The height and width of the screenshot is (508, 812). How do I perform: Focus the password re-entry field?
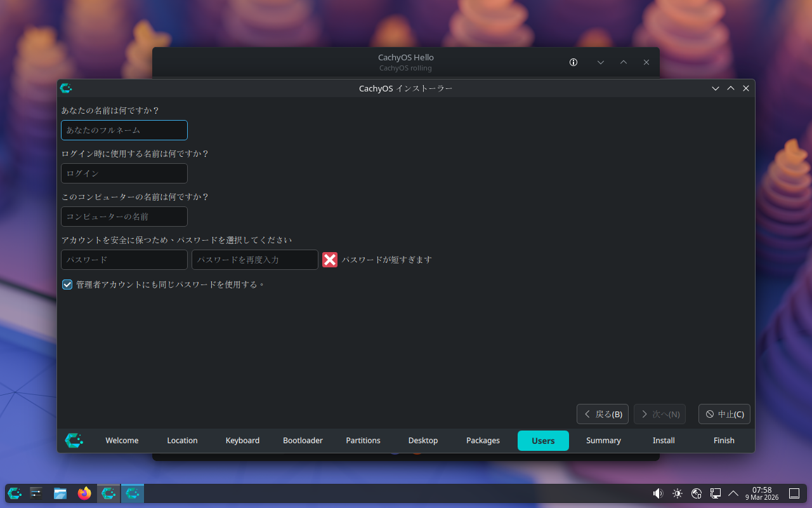click(255, 260)
